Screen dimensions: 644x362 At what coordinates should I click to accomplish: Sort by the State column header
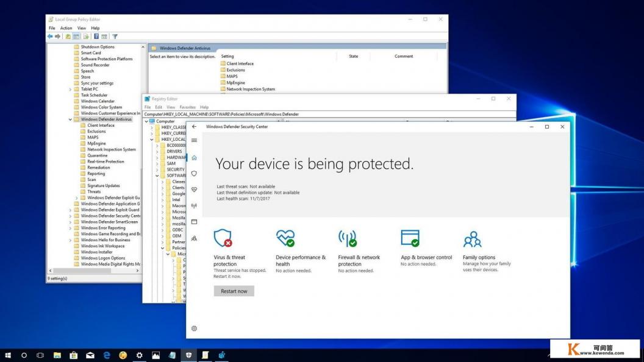click(354, 56)
